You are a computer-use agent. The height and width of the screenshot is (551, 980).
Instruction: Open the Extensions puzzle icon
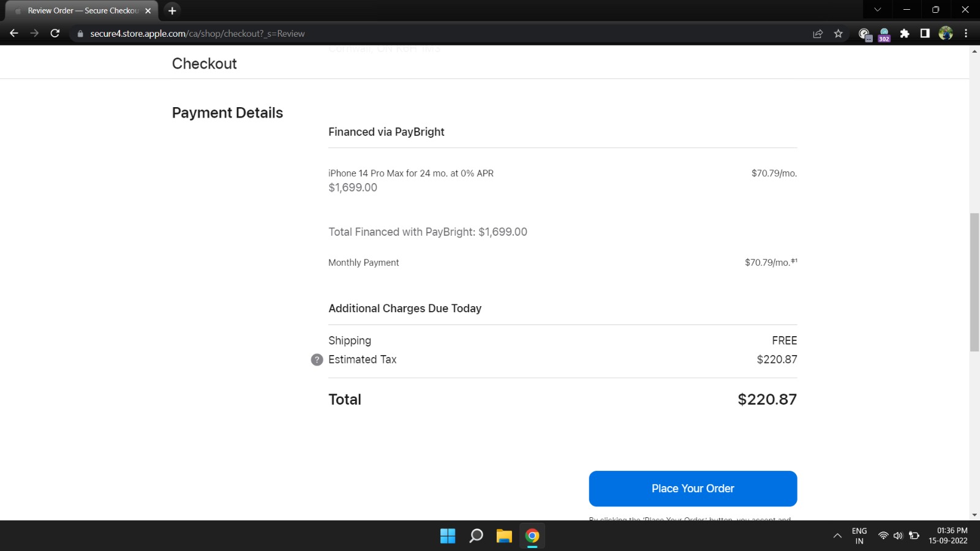point(905,34)
